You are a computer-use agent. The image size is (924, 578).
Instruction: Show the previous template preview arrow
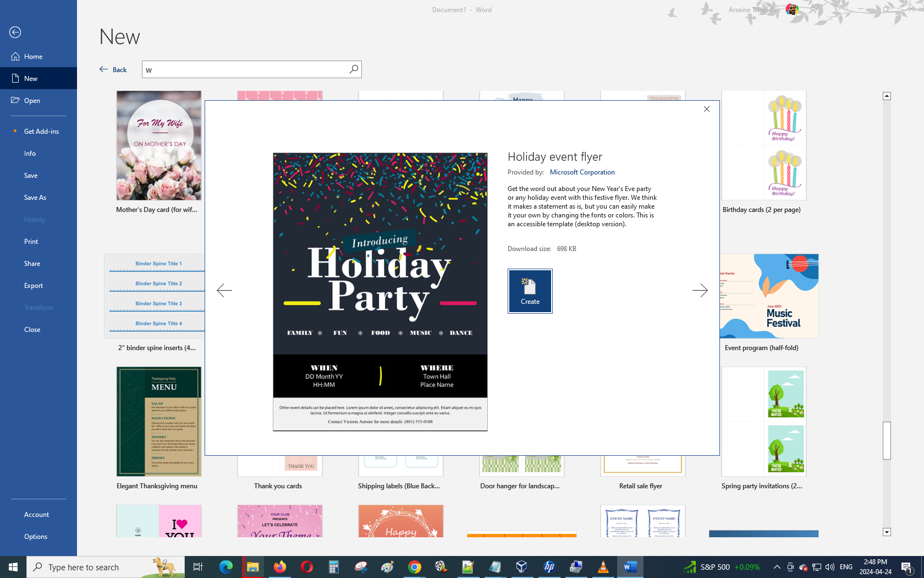pyautogui.click(x=224, y=290)
